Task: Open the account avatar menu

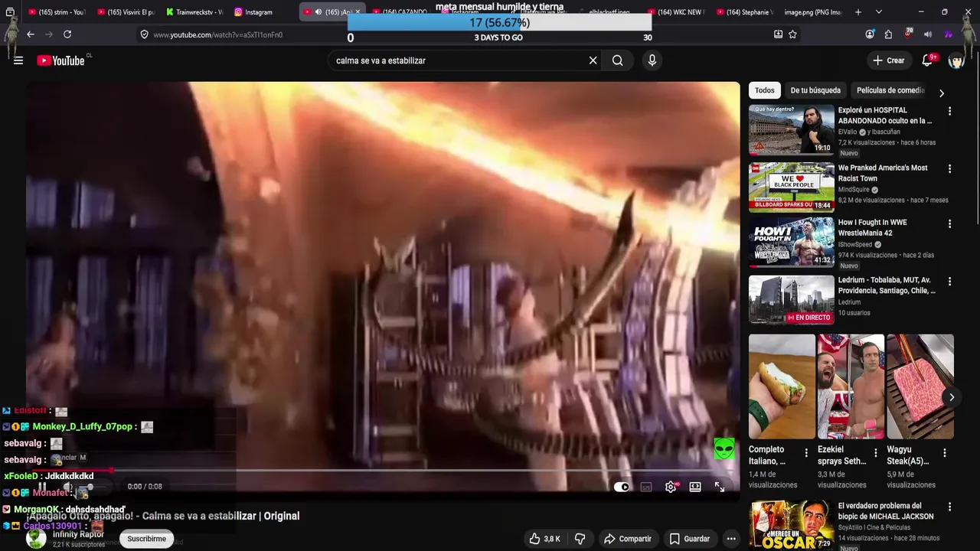Action: [x=956, y=60]
